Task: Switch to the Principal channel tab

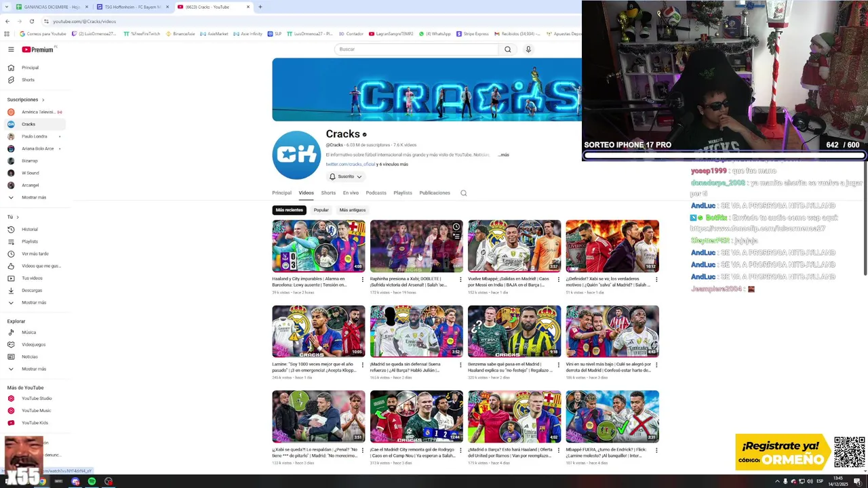Action: pyautogui.click(x=281, y=193)
